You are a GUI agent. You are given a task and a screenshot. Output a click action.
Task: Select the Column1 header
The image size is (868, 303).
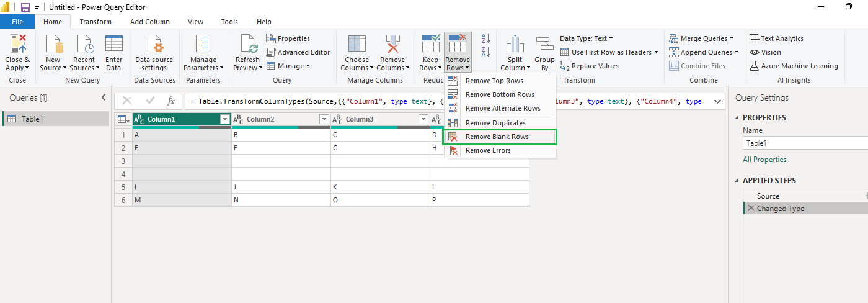(x=182, y=120)
